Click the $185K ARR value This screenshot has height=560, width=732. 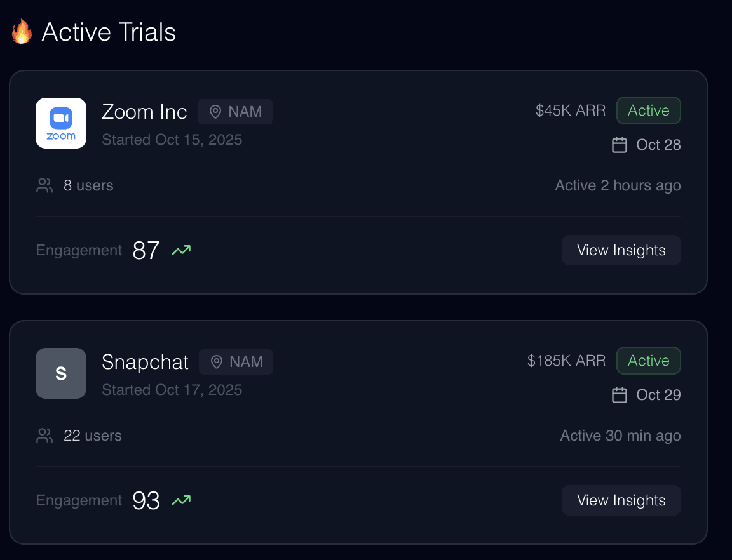pyautogui.click(x=566, y=361)
